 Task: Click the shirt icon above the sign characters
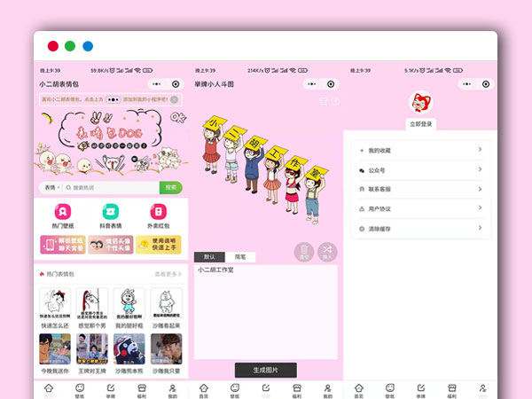point(324,101)
